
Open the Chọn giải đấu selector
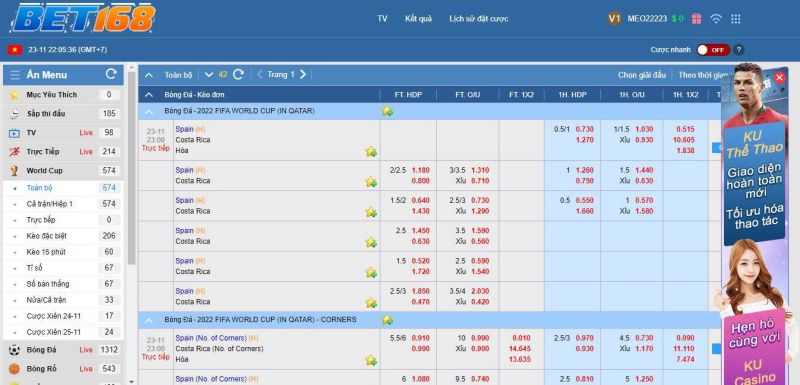642,75
